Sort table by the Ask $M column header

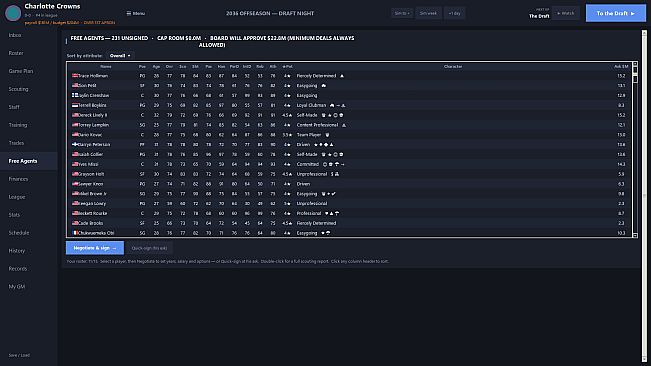pos(621,66)
